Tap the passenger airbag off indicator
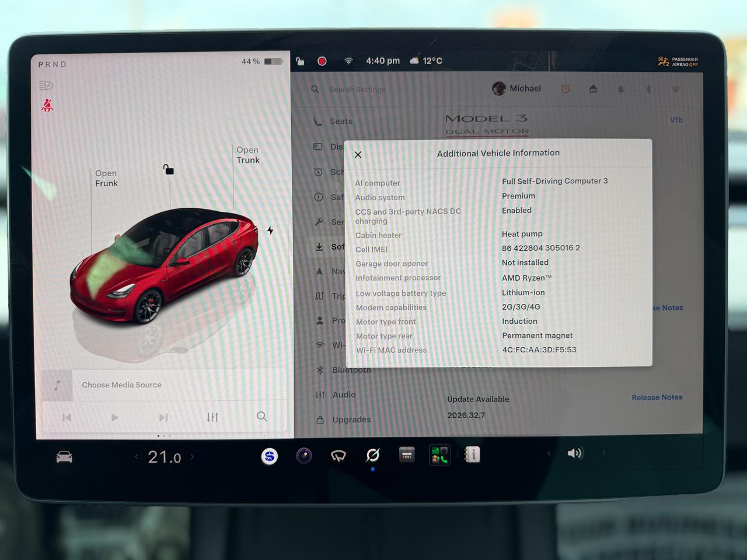The height and width of the screenshot is (560, 747). (678, 61)
